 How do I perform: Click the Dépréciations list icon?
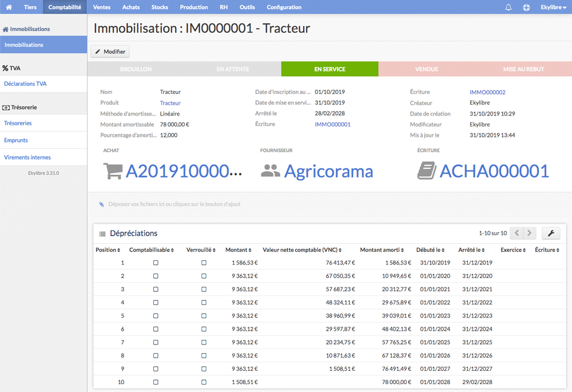(x=102, y=233)
